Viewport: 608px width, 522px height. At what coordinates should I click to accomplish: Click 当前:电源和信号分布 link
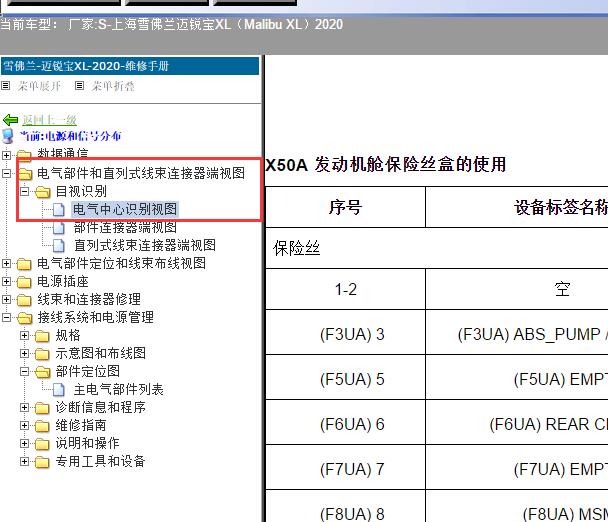pos(71,136)
